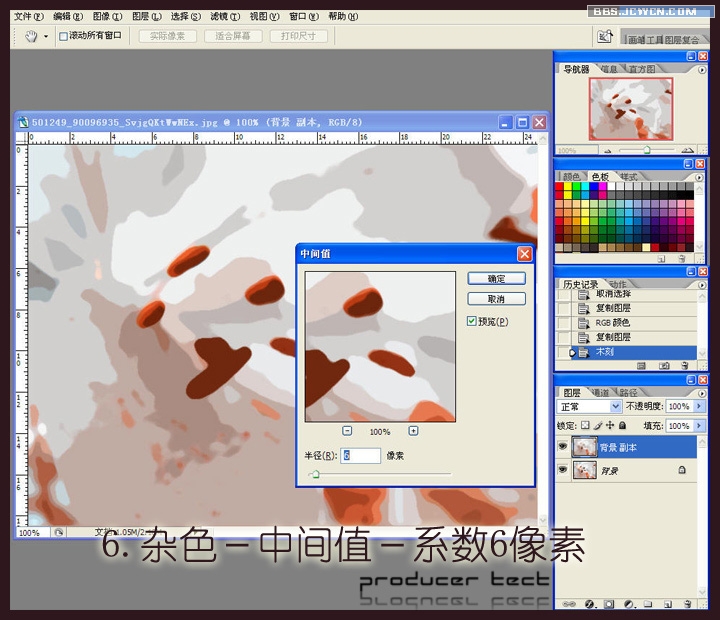Open the 图像 Image menu

[107, 17]
